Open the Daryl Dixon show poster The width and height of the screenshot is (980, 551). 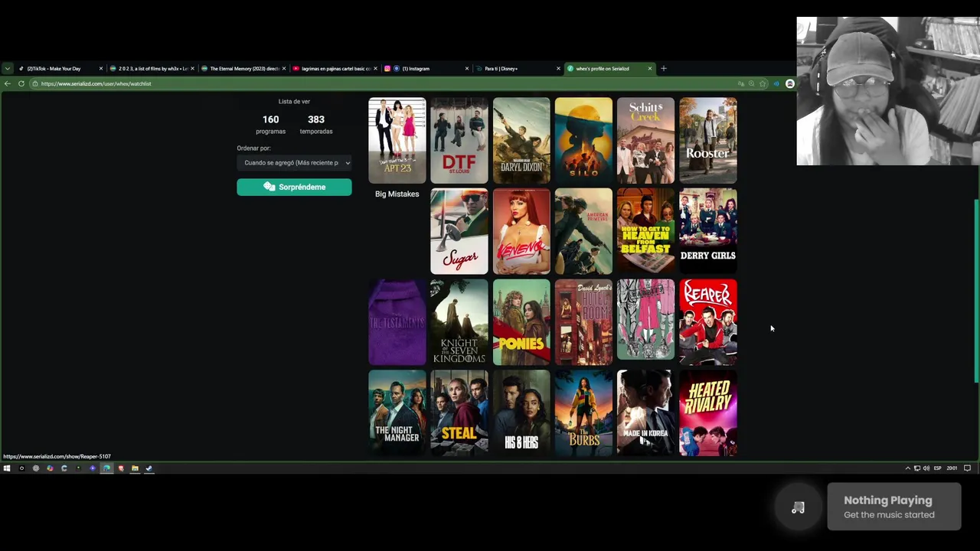click(521, 140)
